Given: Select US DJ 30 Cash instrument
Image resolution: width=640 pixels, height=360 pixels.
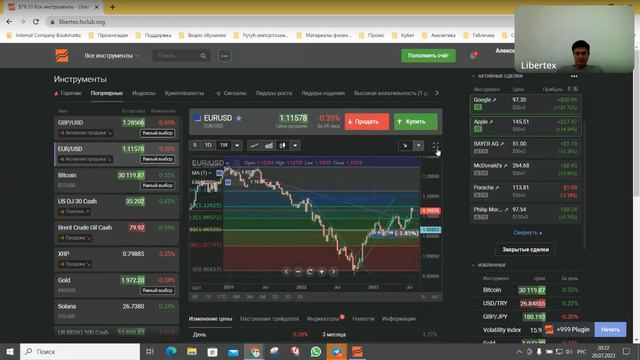Looking at the screenshot, I should (116, 206).
